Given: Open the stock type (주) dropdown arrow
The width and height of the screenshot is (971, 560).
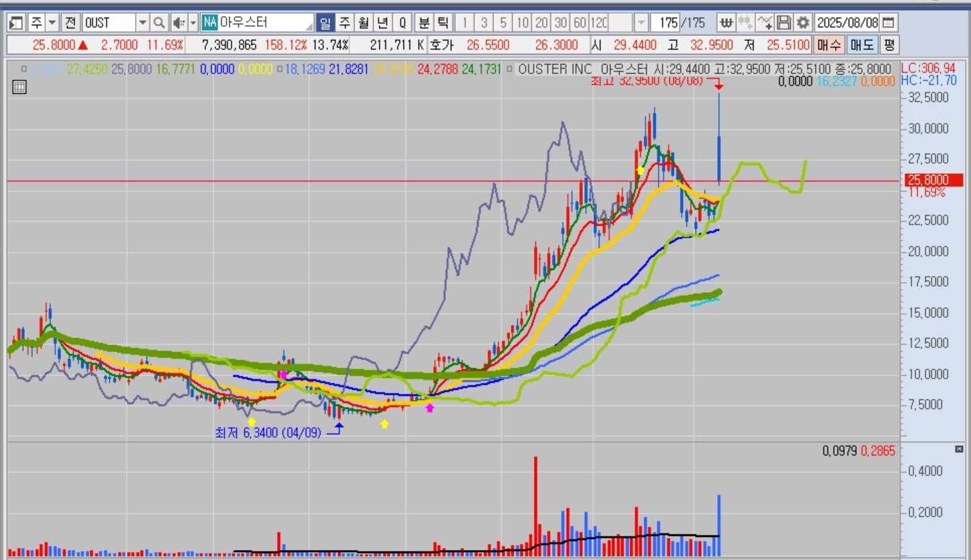Looking at the screenshot, I should (x=52, y=23).
